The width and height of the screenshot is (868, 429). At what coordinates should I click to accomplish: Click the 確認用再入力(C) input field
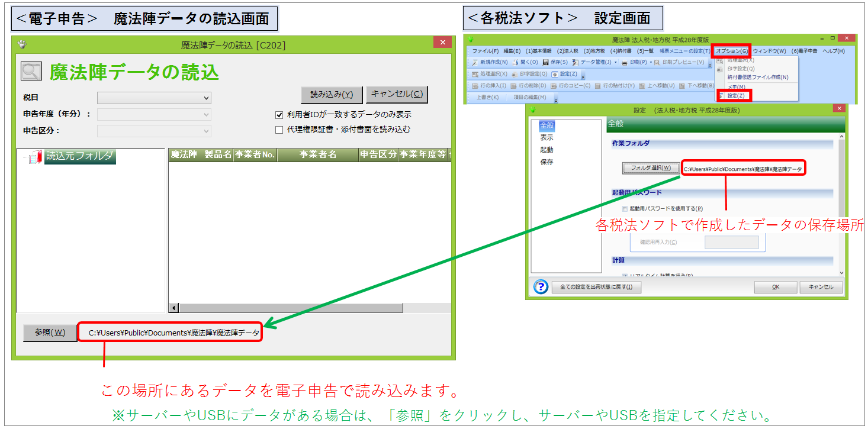(732, 242)
